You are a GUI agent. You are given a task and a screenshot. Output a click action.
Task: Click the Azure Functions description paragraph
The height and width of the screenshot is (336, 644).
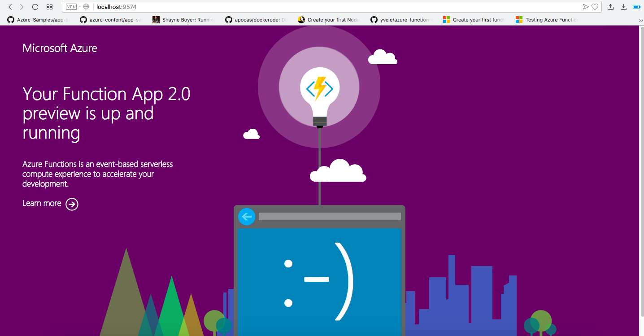pyautogui.click(x=98, y=174)
